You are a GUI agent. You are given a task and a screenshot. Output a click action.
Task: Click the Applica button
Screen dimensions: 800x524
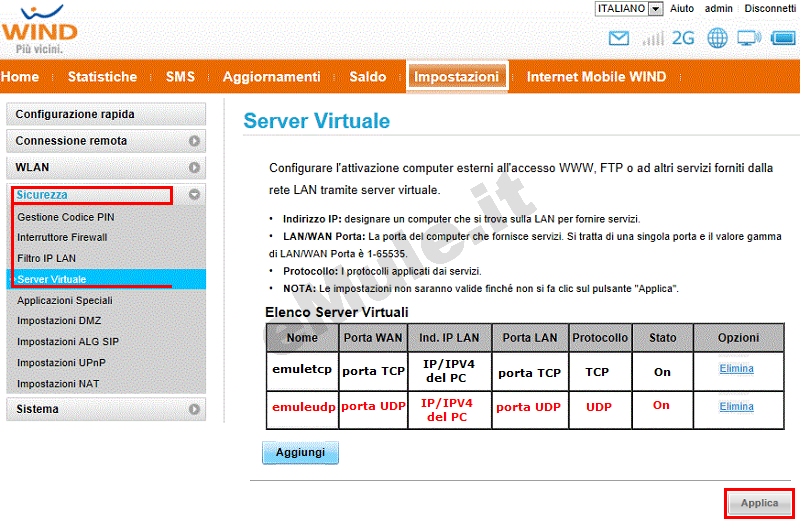point(760,503)
